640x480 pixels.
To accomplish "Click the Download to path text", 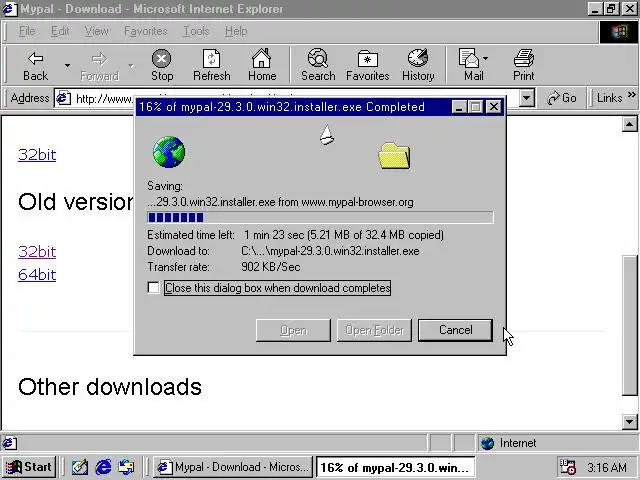I will tap(330, 251).
